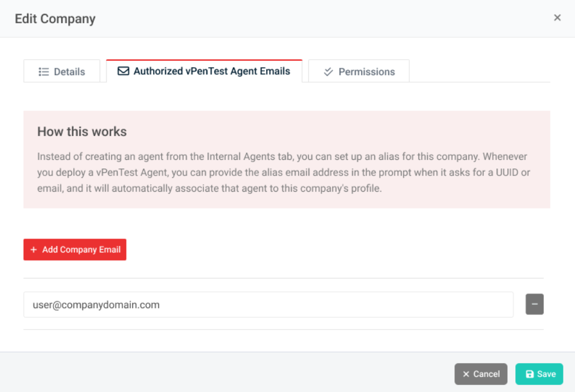Cancel editing the company

pos(481,374)
